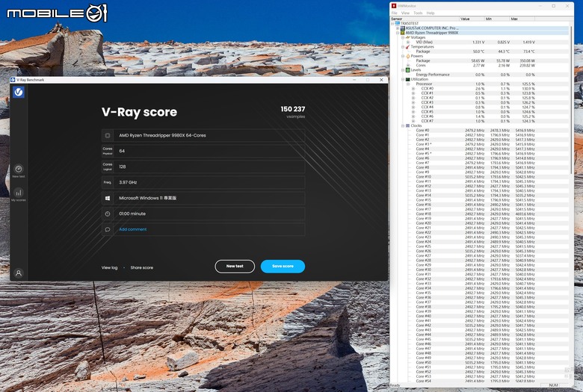Open the View log link
Image resolution: width=583 pixels, height=392 pixels.
click(109, 267)
